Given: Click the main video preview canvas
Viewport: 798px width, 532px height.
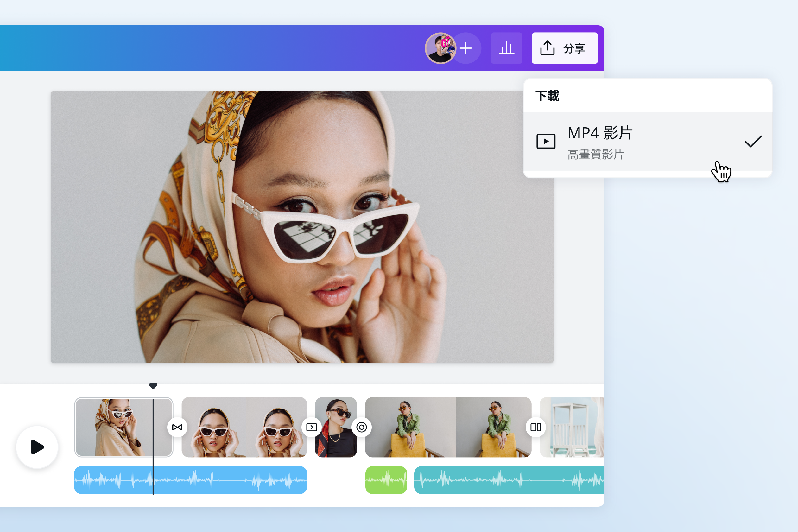Looking at the screenshot, I should pos(302,227).
